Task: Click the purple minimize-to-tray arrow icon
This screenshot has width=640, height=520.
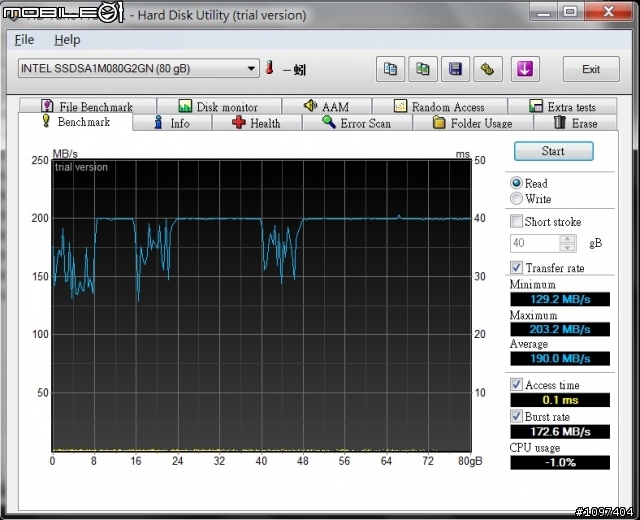Action: [525, 69]
